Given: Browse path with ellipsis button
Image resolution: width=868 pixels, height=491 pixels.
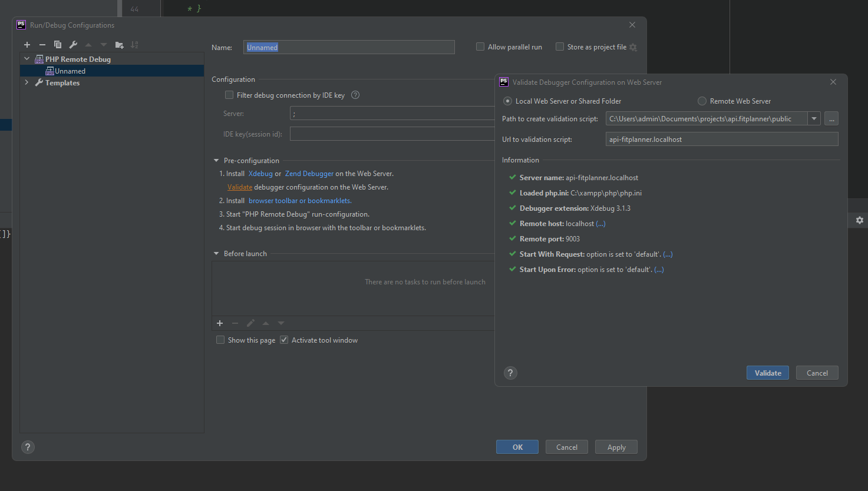Looking at the screenshot, I should pos(831,118).
